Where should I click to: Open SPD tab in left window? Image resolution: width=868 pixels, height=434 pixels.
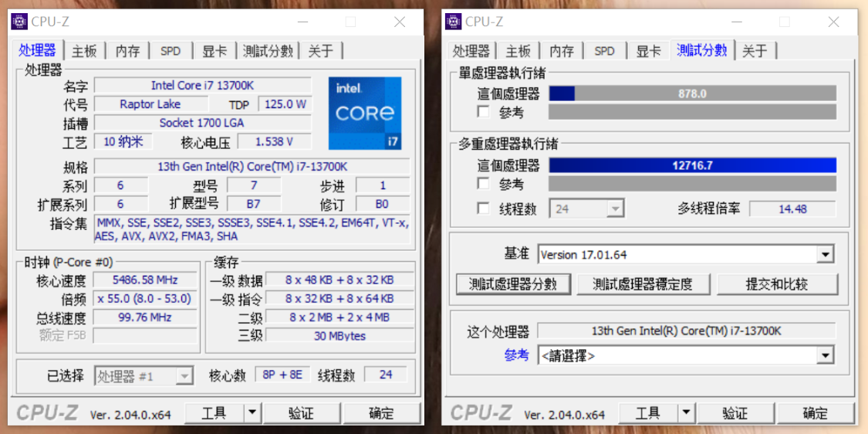tap(171, 52)
